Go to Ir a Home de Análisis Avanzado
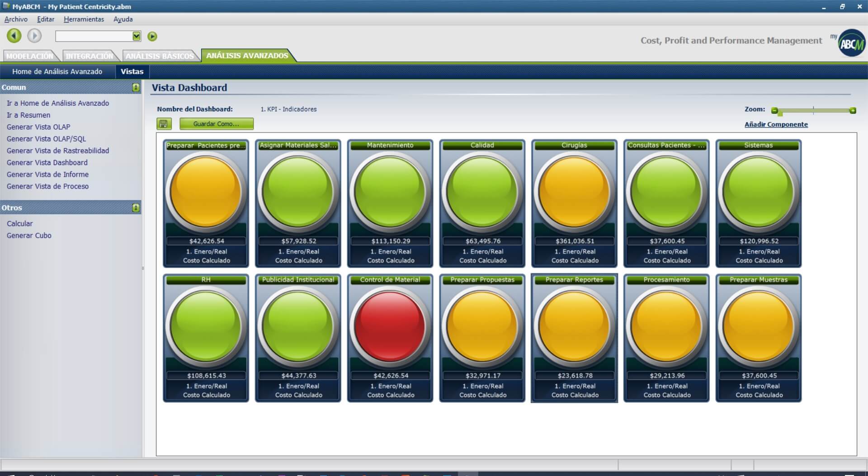This screenshot has height=476, width=868. point(58,103)
